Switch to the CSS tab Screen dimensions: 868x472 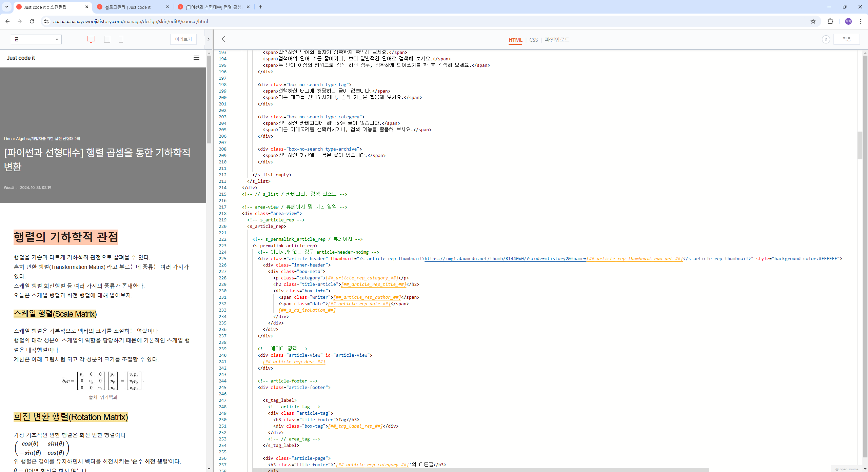pos(533,40)
